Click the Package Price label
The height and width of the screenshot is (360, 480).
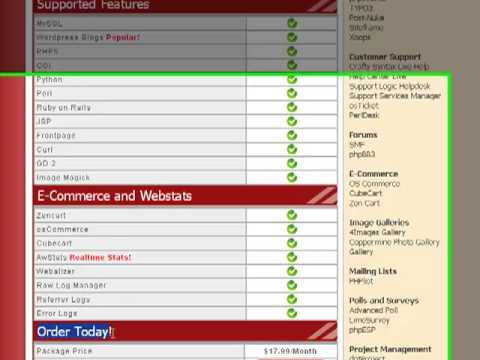64,351
